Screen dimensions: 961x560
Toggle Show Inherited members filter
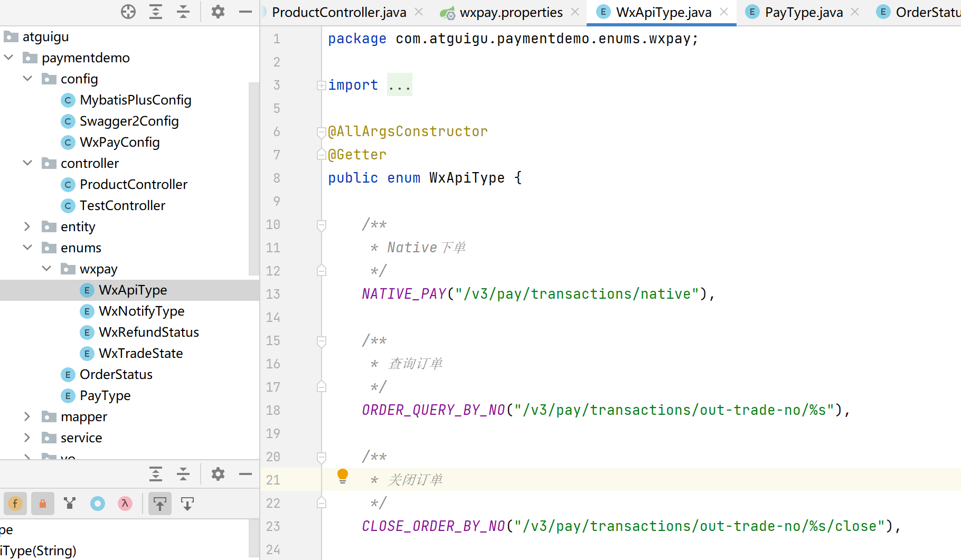click(70, 504)
